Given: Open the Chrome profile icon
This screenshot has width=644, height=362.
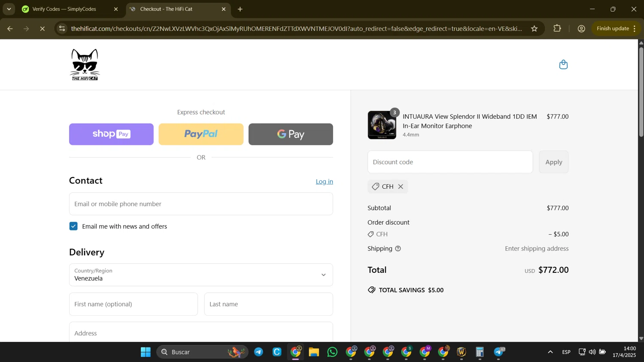Looking at the screenshot, I should point(581,29).
